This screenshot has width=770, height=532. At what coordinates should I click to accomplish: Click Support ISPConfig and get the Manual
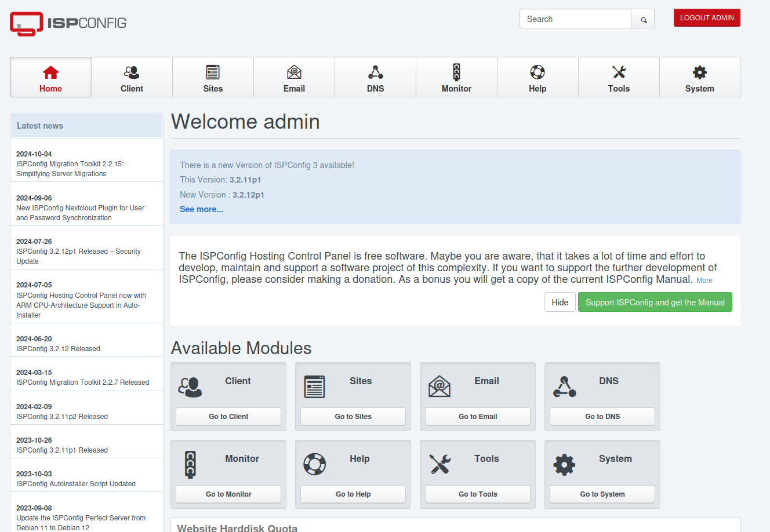coord(655,303)
